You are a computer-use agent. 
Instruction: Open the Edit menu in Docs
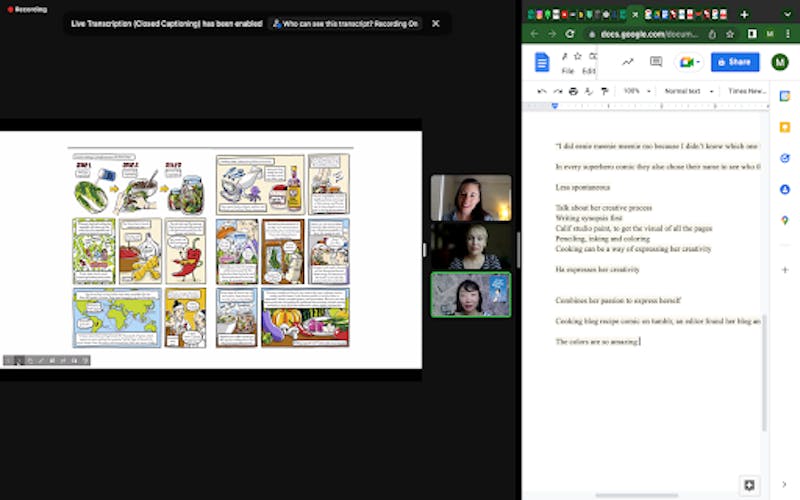(x=589, y=71)
